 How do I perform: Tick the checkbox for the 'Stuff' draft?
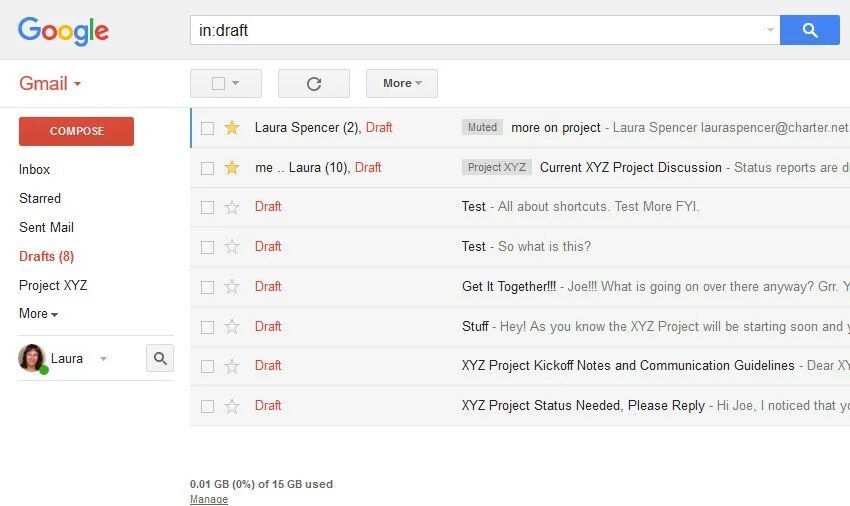tap(207, 327)
